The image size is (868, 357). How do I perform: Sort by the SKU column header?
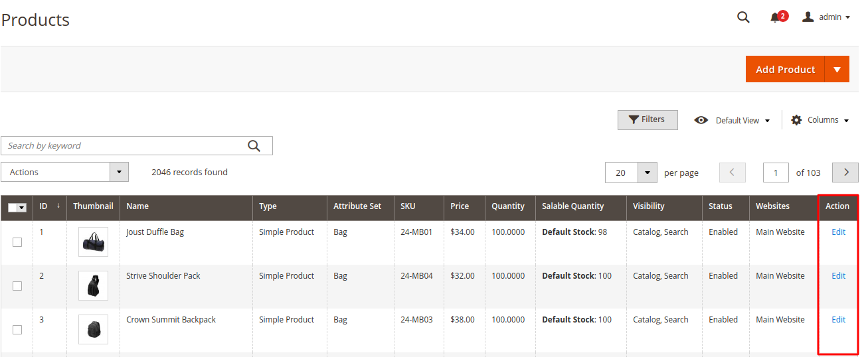[x=418, y=206]
